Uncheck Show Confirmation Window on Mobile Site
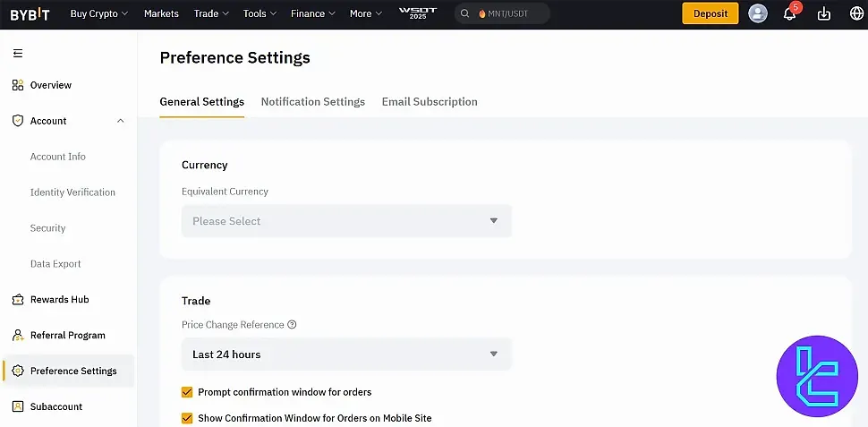Viewport: 868px width, 427px height. pos(187,418)
